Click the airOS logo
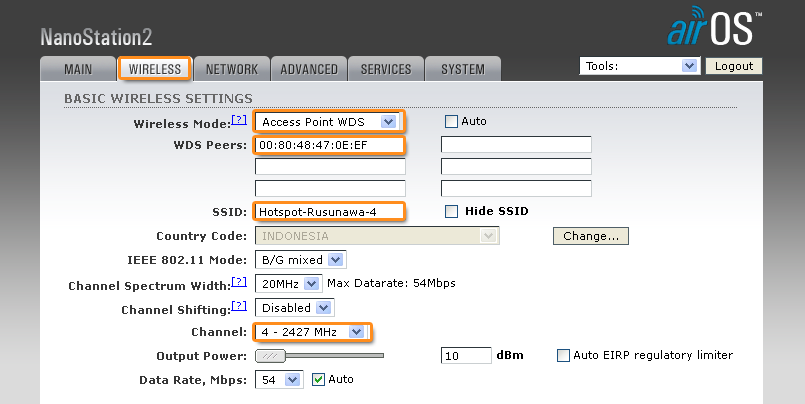The width and height of the screenshot is (805, 404). 715,28
